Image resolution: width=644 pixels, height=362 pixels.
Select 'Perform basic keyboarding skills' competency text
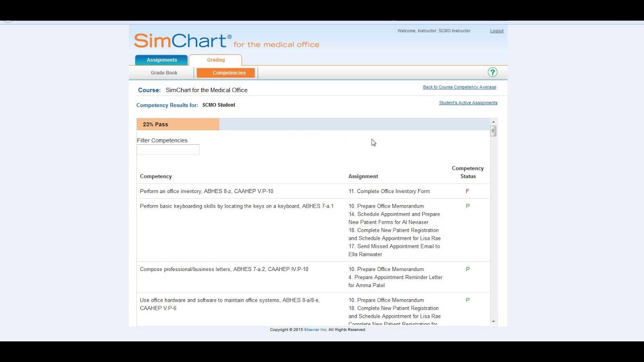[237, 206]
